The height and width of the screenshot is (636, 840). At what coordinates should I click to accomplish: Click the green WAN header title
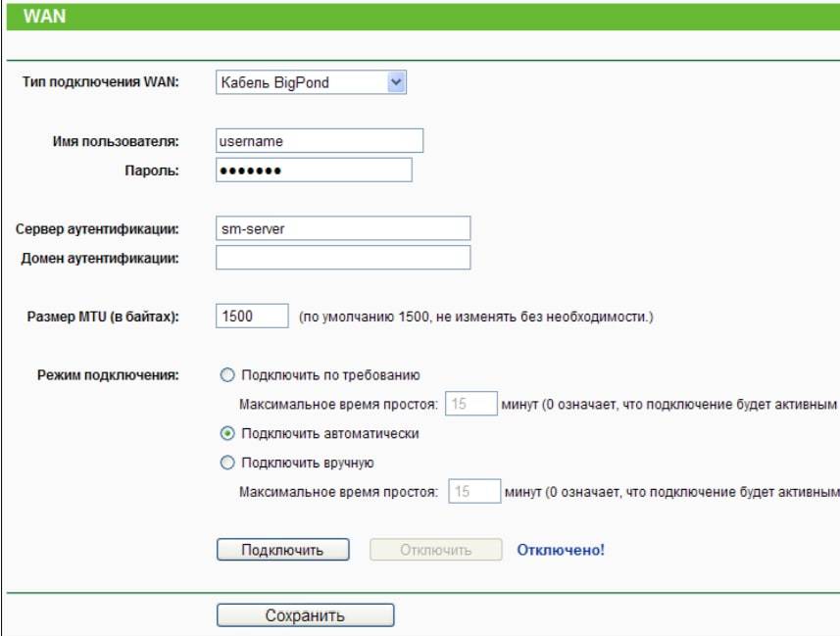tap(40, 17)
